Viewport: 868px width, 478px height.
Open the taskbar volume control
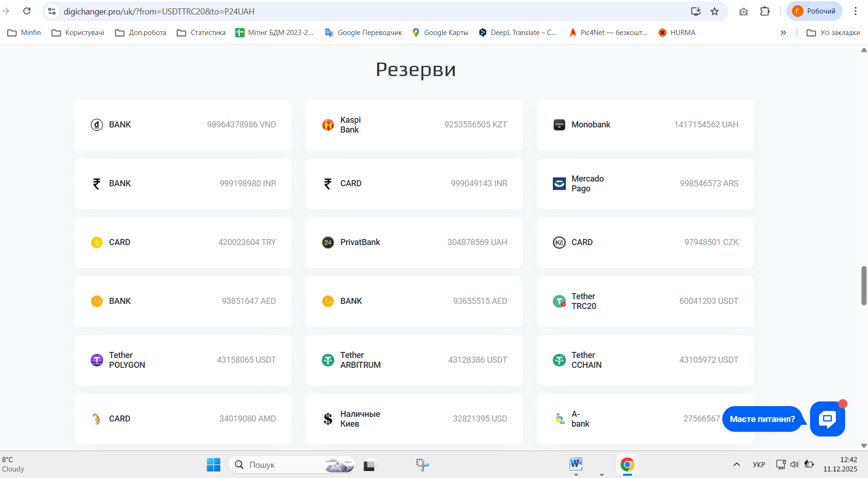[794, 464]
